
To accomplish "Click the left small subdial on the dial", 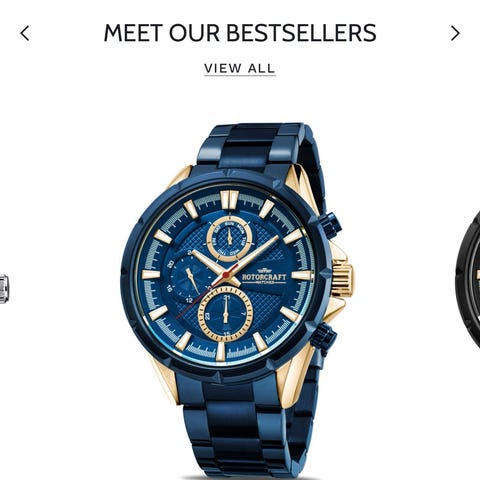I will click(189, 279).
